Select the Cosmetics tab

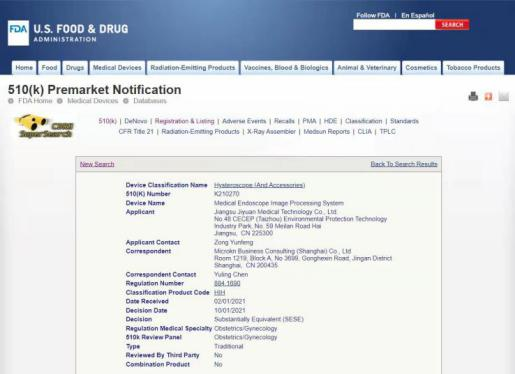(421, 68)
